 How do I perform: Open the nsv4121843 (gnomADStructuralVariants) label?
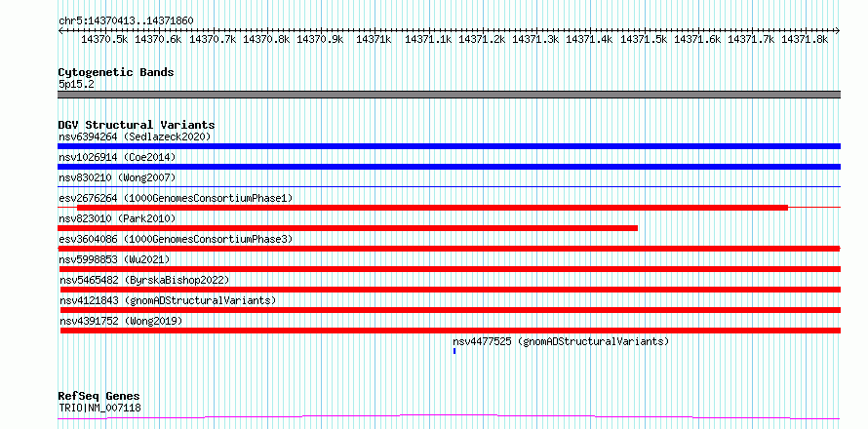click(x=169, y=300)
